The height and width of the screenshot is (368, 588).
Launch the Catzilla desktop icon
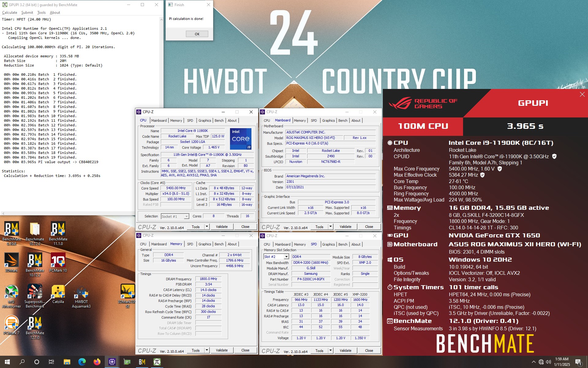[x=58, y=294]
